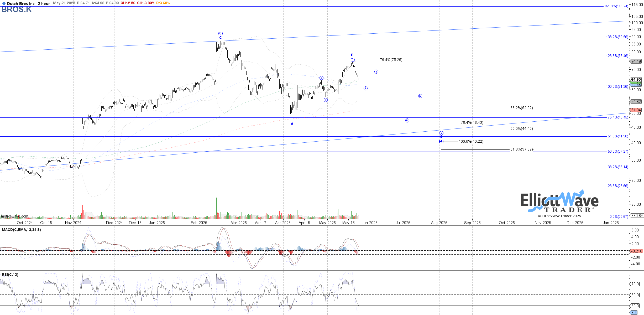Select the 50.0%(37.27) Fibonacci label
Viewport: 644px width, 315px height.
[x=618, y=151]
